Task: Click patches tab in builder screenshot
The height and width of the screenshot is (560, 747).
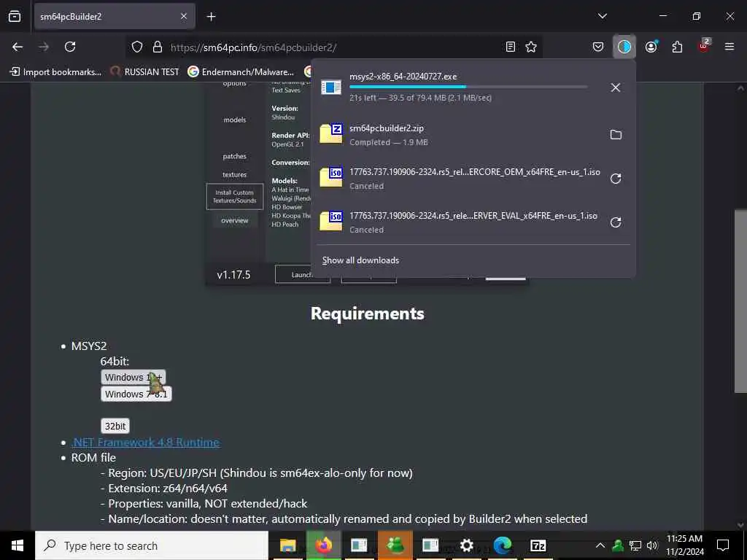Action: pos(235,156)
